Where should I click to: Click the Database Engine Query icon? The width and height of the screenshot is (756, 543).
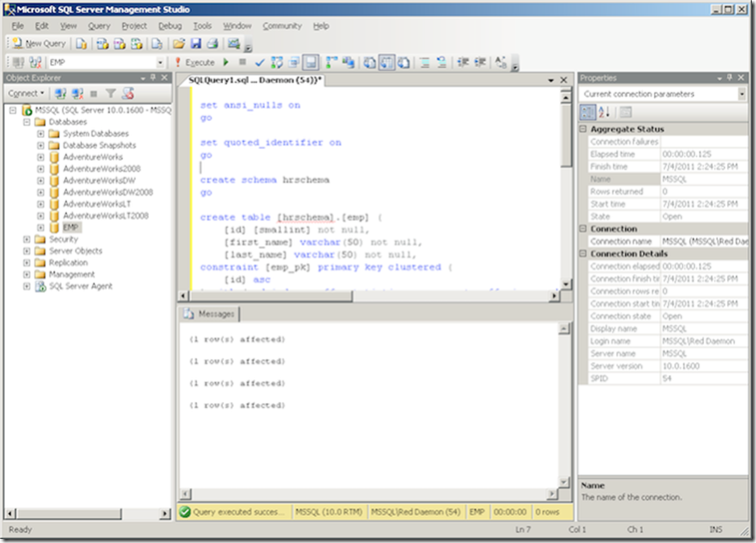(81, 44)
